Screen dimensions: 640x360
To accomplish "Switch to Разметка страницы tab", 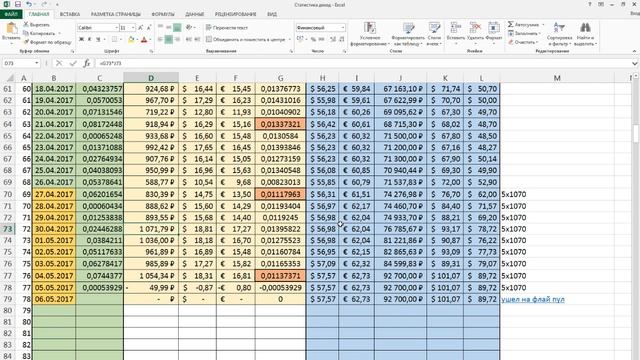I will point(116,14).
